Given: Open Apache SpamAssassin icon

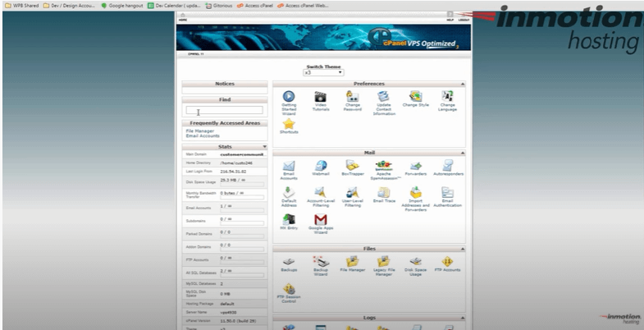Looking at the screenshot, I should [384, 166].
